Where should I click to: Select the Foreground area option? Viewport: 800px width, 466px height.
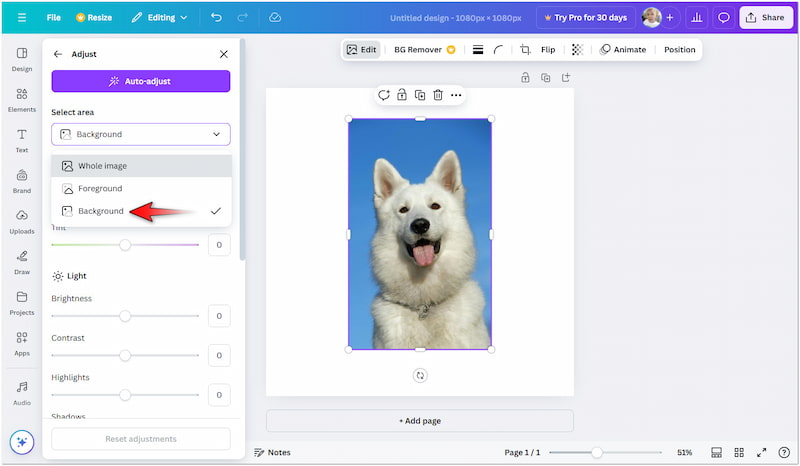(x=100, y=188)
